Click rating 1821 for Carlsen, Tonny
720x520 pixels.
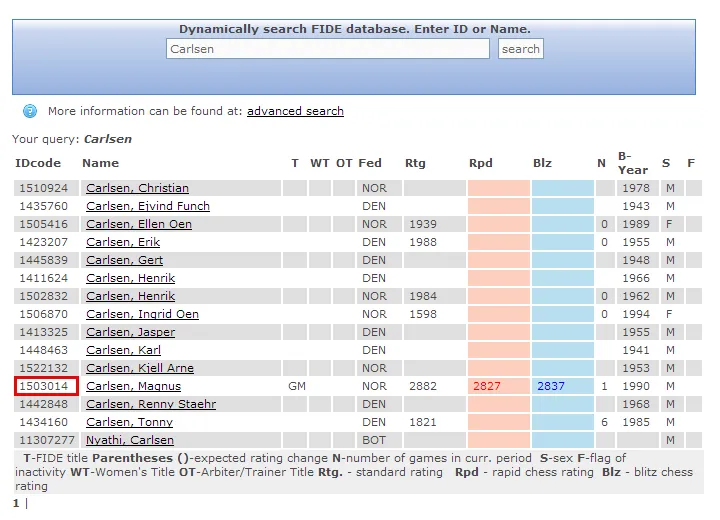coord(423,422)
